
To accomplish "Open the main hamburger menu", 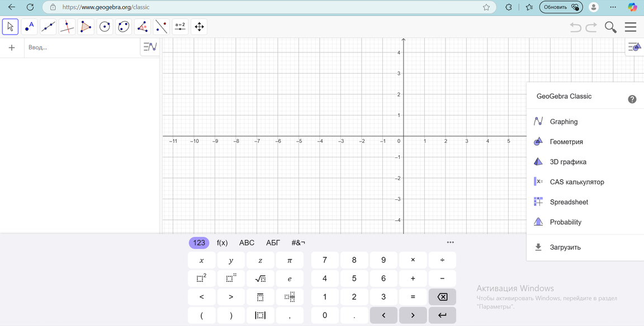I will click(x=631, y=27).
